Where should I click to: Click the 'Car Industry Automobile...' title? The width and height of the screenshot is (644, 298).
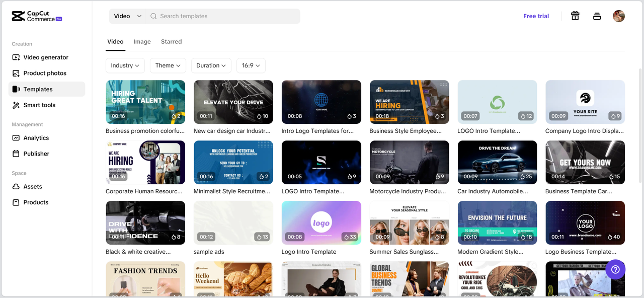coord(493,191)
